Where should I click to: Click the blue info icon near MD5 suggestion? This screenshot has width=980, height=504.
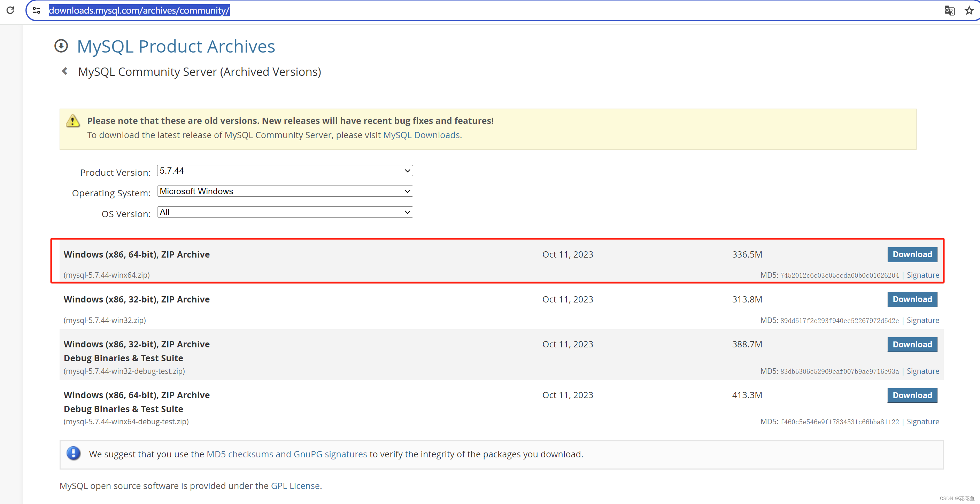tap(74, 454)
